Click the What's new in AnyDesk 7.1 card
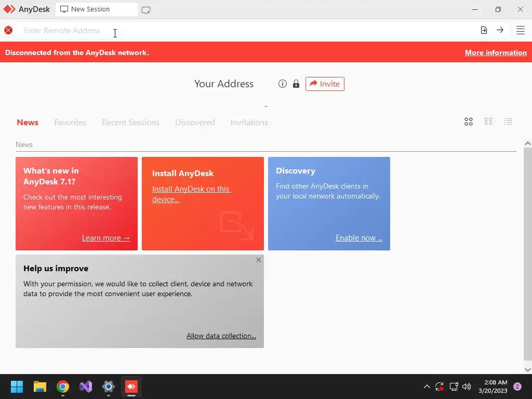This screenshot has height=399, width=532. [77, 204]
